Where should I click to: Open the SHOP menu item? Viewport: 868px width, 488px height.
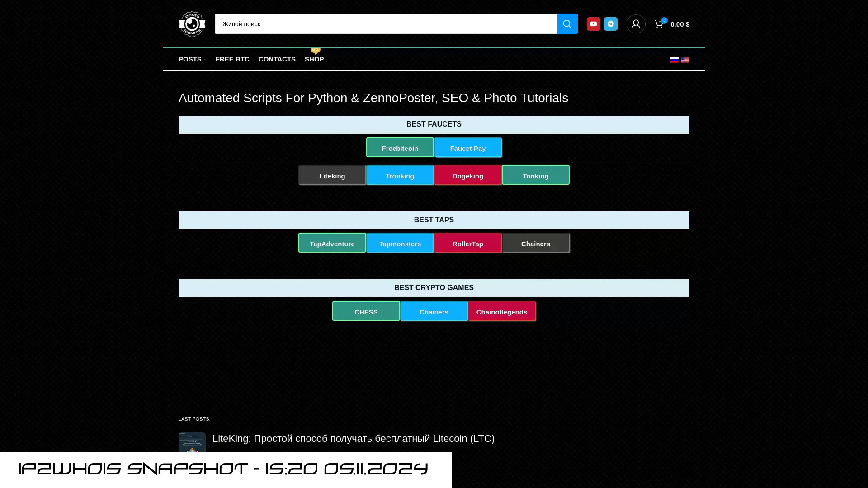314,59
